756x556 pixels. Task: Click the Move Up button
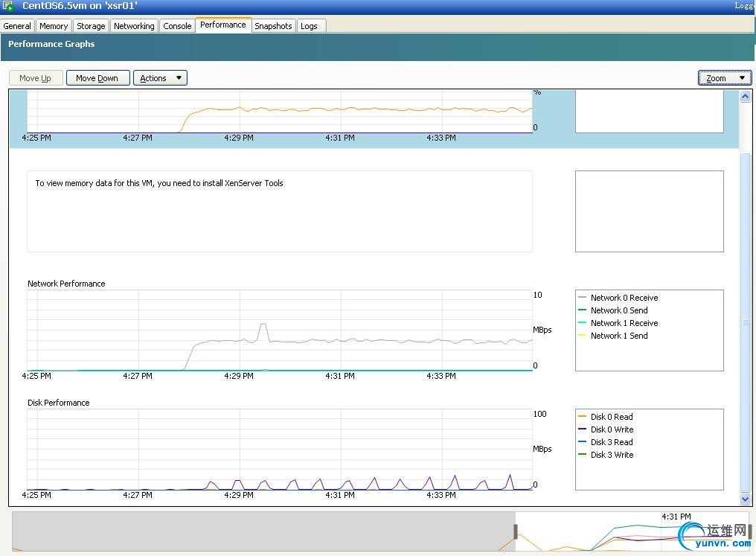(35, 78)
